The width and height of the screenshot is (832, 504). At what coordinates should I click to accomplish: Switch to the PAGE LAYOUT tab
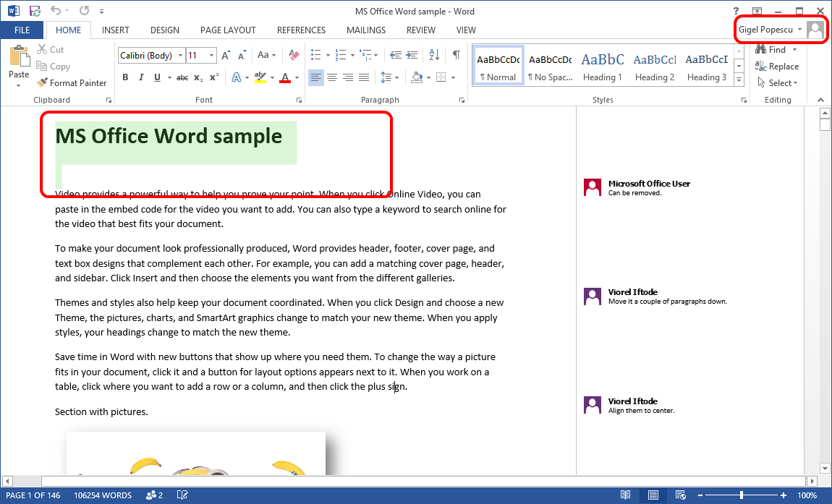pyautogui.click(x=228, y=30)
